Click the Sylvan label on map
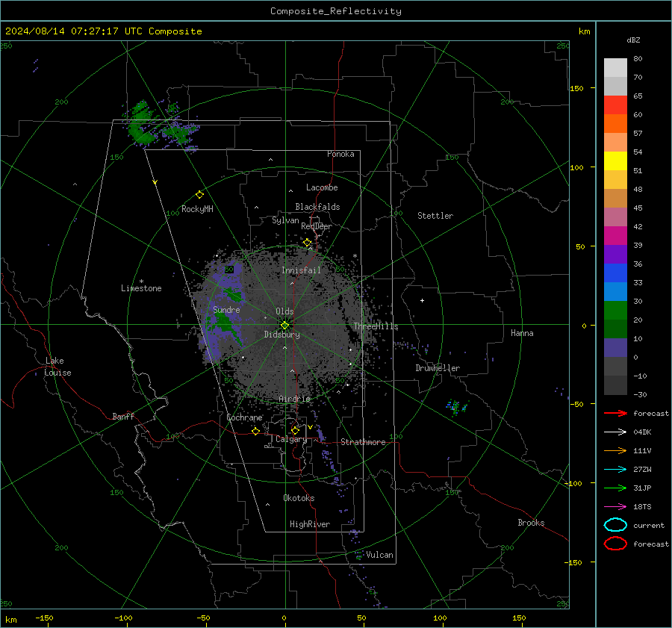The image size is (672, 628). (x=285, y=220)
